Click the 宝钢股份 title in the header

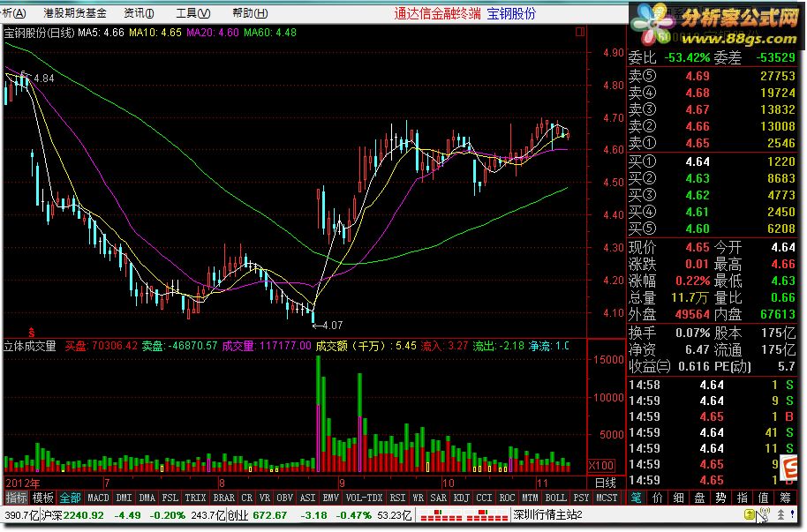(511, 14)
